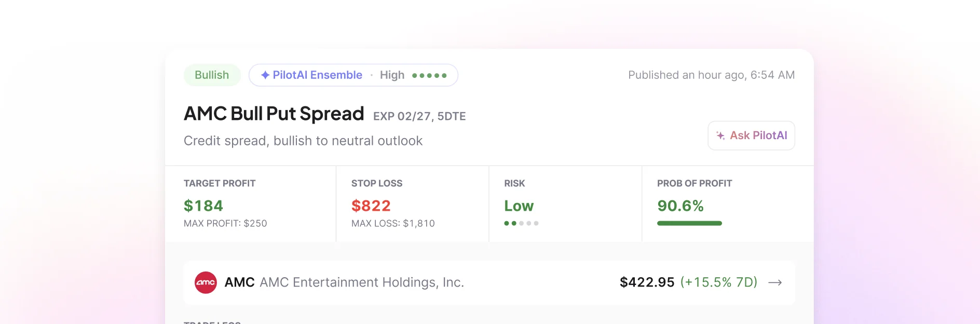Click the Low risk dots indicator

tap(521, 223)
